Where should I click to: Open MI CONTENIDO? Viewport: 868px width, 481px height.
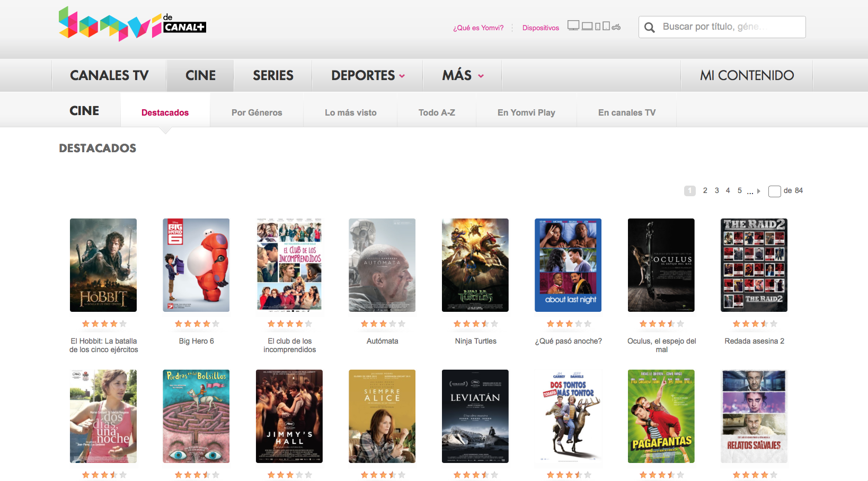747,75
